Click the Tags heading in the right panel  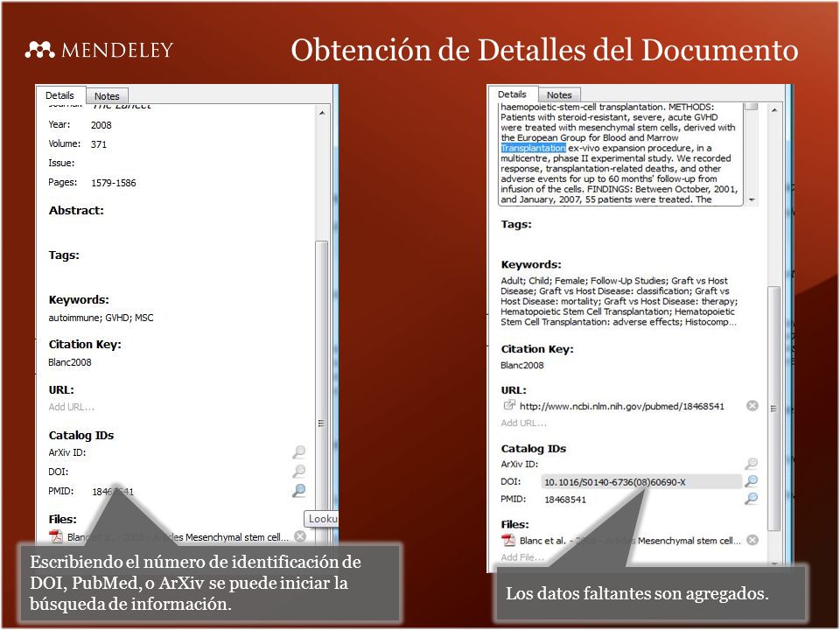516,225
